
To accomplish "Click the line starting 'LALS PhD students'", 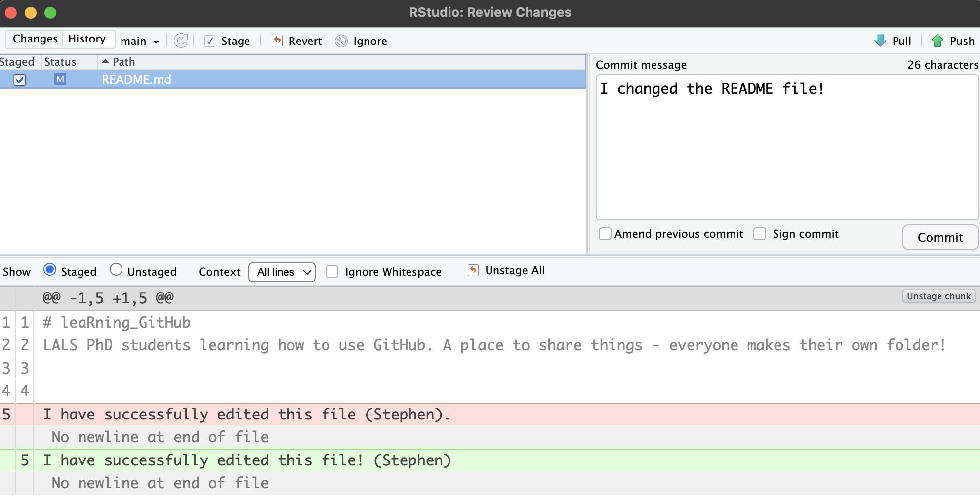I will click(x=494, y=345).
